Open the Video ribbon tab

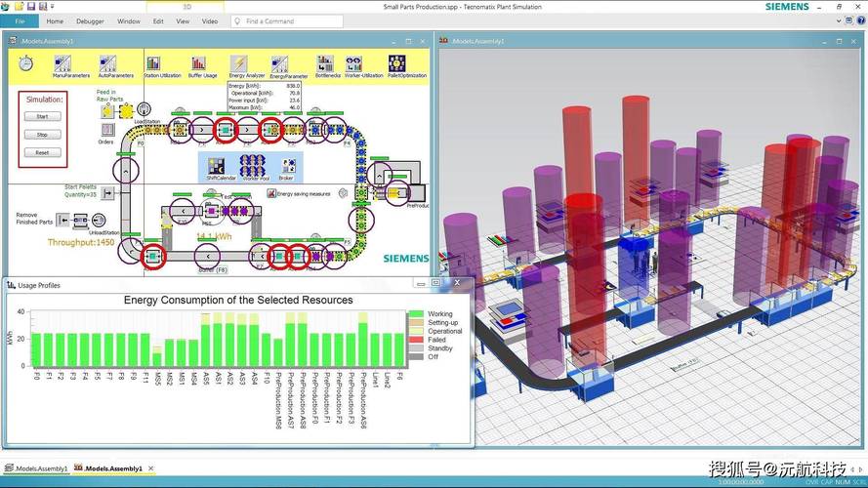click(x=210, y=21)
